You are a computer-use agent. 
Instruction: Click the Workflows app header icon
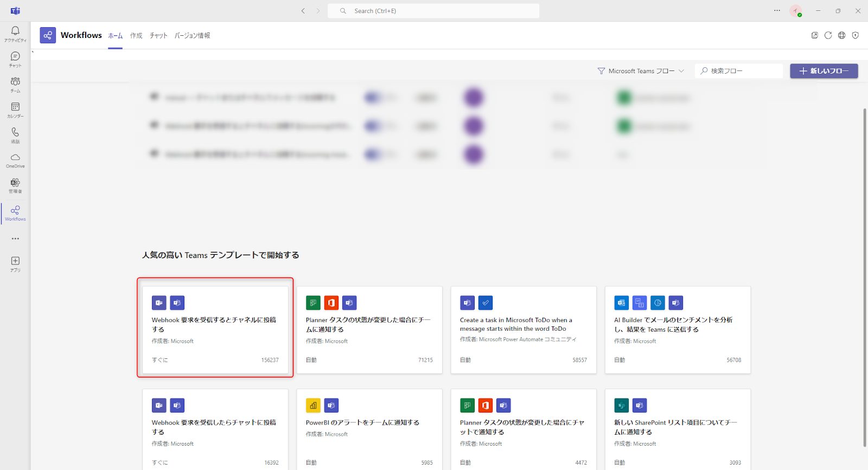(x=48, y=35)
